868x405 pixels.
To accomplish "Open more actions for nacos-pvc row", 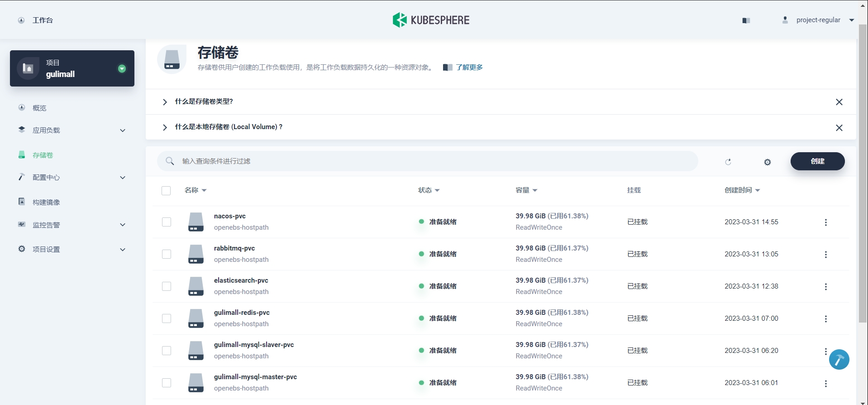I will [x=825, y=222].
